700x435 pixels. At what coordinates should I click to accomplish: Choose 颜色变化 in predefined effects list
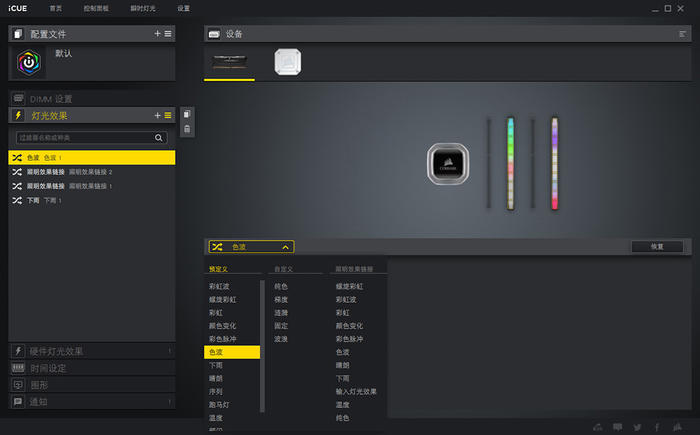tap(222, 326)
